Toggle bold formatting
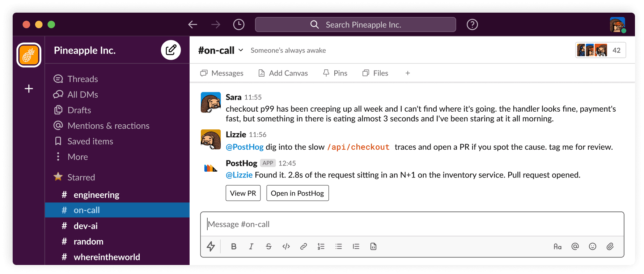 (234, 247)
